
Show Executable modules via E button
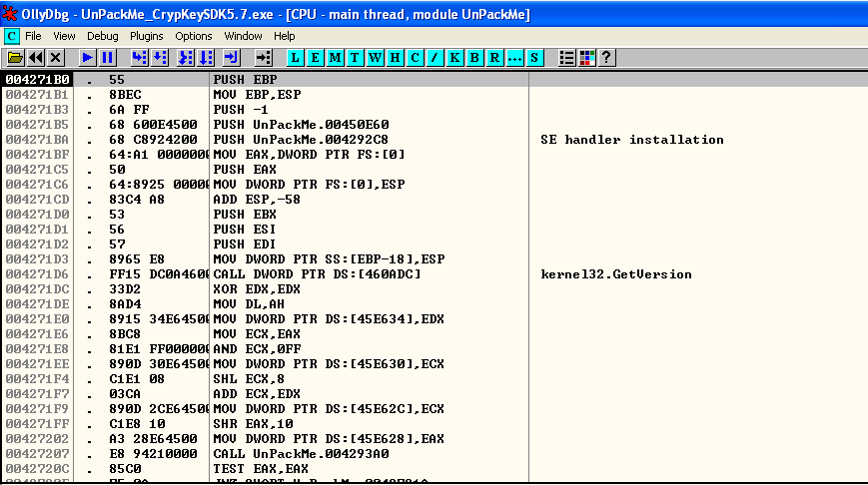315,58
